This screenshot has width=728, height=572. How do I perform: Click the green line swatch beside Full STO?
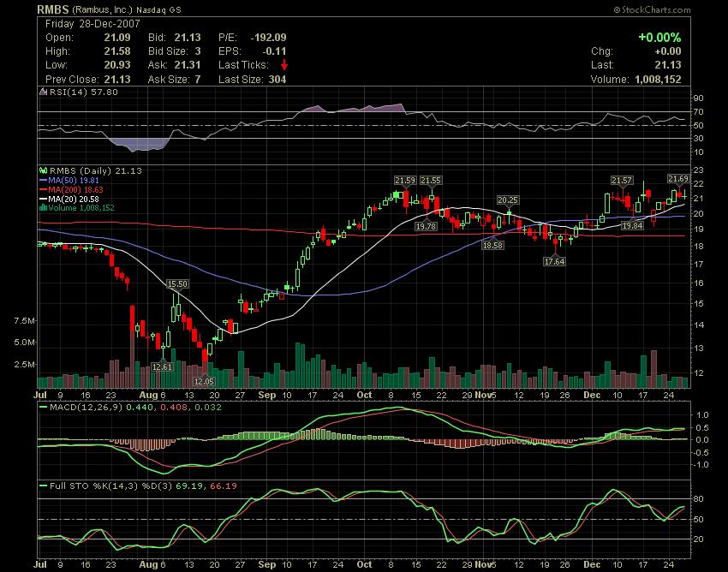tap(43, 486)
